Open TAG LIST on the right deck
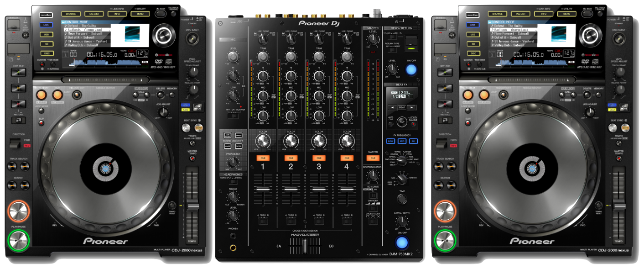The width and height of the screenshot is (644, 269). (x=520, y=14)
